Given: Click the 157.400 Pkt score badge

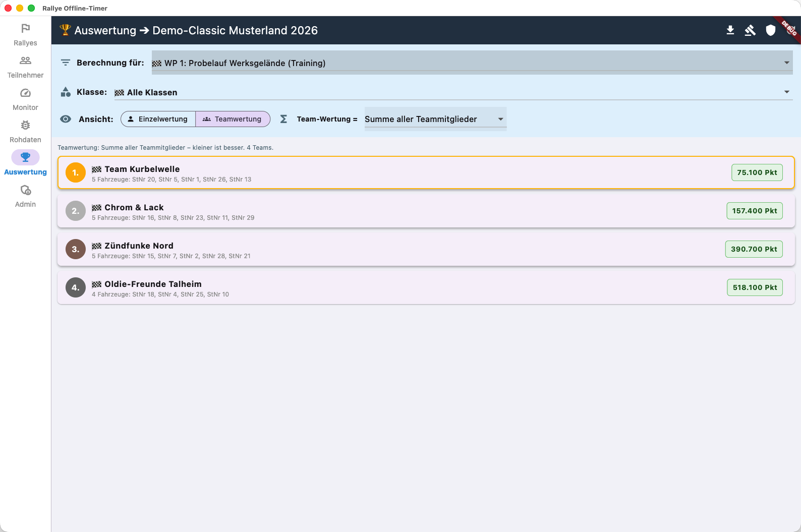Looking at the screenshot, I should (755, 211).
